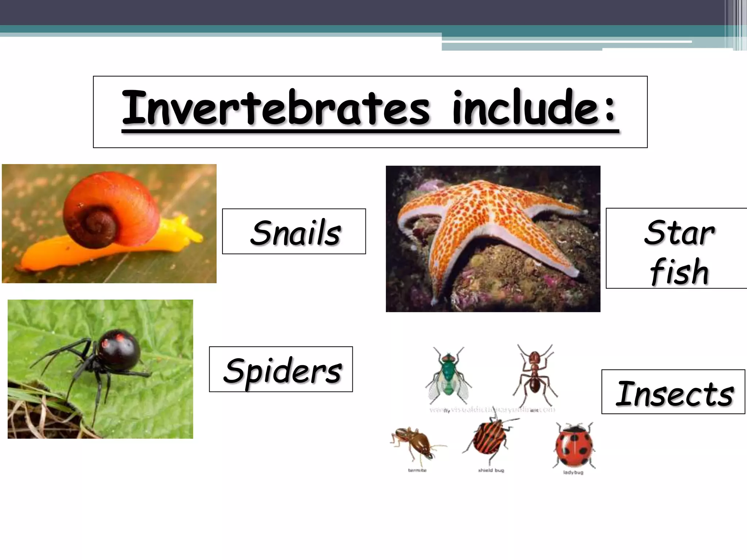Screen dimensions: 747x560
Task: Select the black spider photo
Action: pyautogui.click(x=100, y=369)
